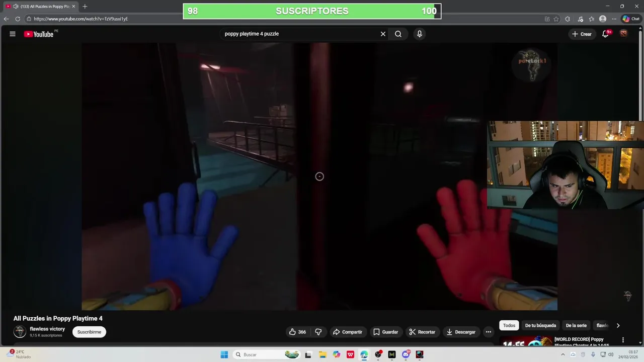Subscribe with the Suscribirme button
Image resolution: width=644 pixels, height=362 pixels.
point(89,332)
